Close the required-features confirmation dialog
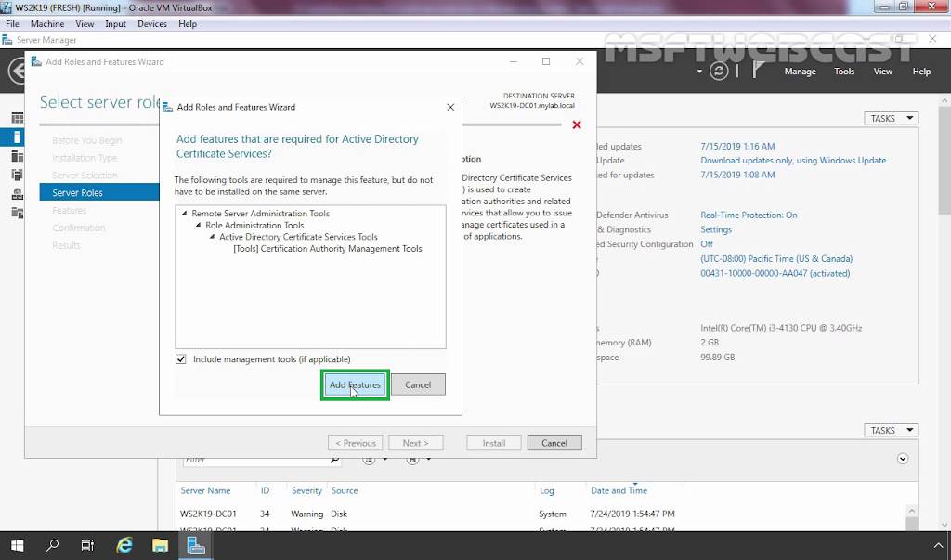Viewport: 951px width, 560px height. coord(450,108)
